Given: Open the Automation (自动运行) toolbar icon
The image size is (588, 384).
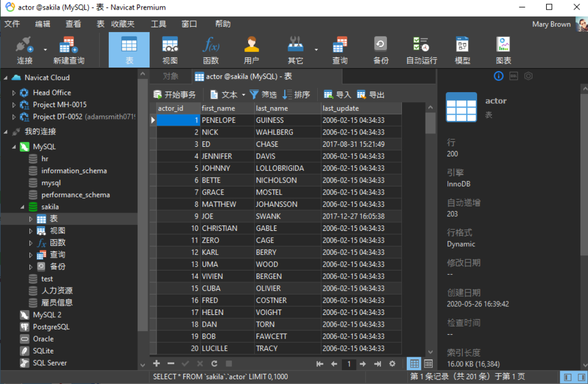Looking at the screenshot, I should 421,50.
